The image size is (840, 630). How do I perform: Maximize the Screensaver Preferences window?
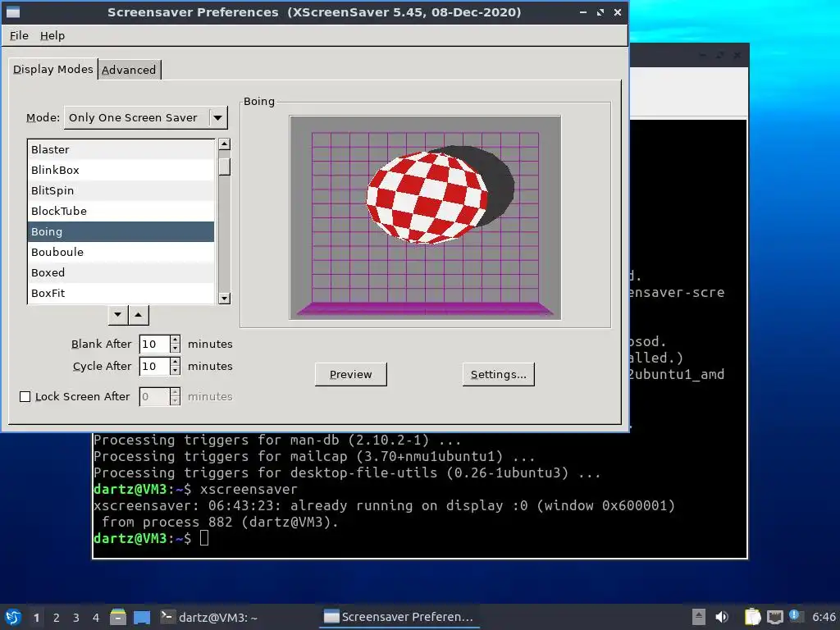600,11
